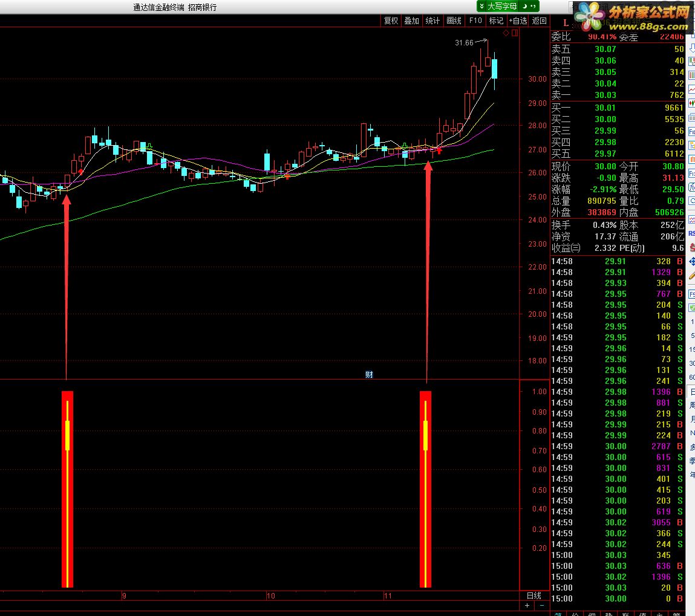Click the red line-chart icon in sidebar
The height and width of the screenshot is (616, 695).
click(691, 89)
